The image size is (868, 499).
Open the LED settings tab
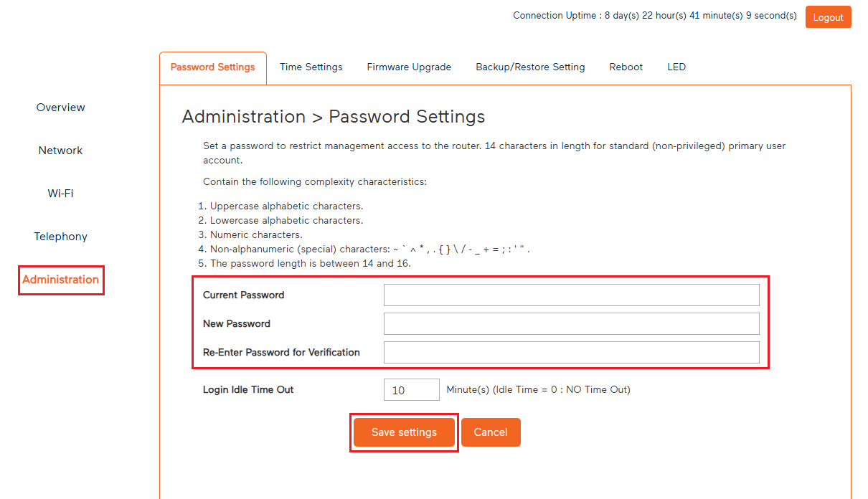[676, 67]
